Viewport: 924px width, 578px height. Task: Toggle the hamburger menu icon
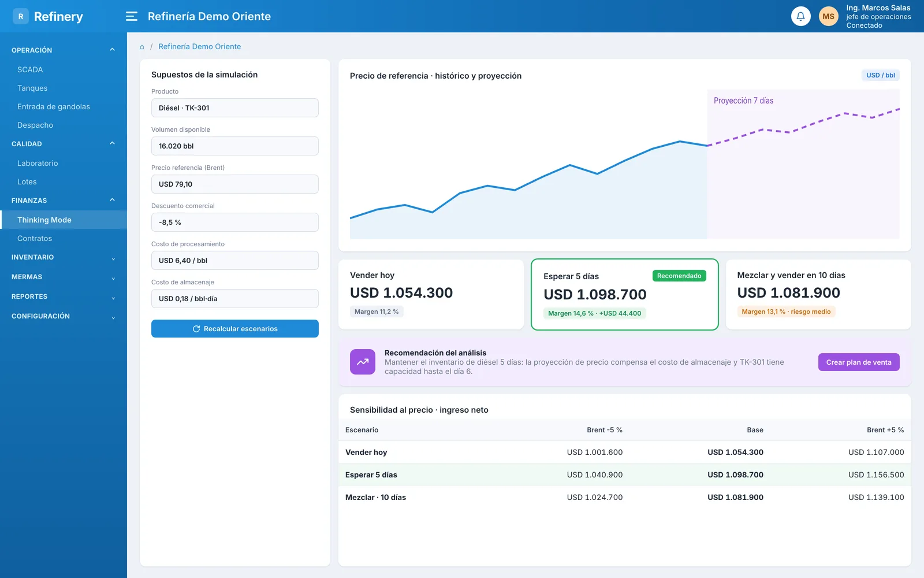point(132,16)
